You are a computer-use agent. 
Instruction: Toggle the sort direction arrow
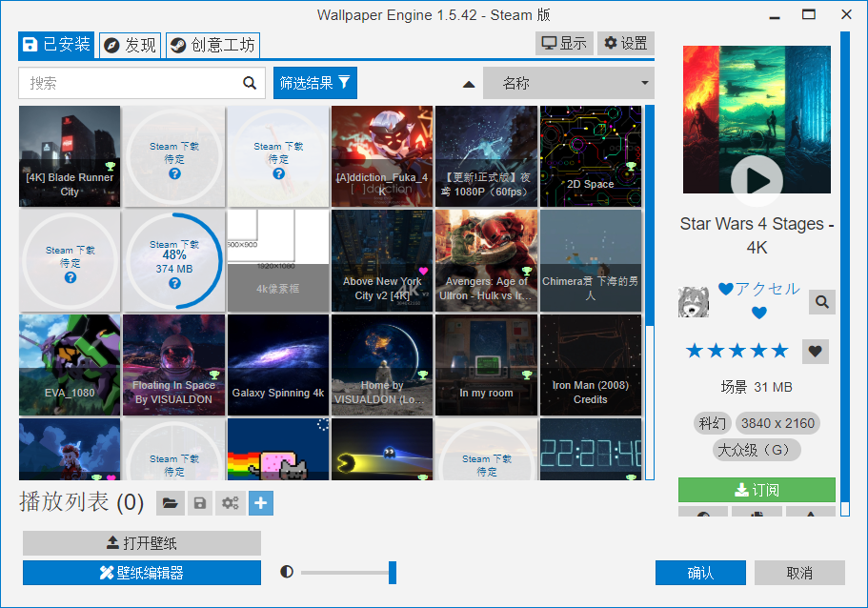pos(469,84)
